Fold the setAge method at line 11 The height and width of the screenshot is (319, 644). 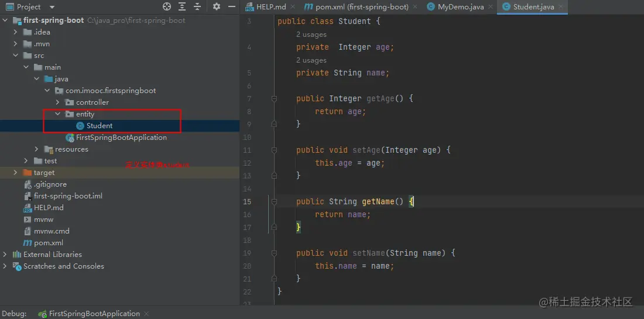(x=274, y=150)
